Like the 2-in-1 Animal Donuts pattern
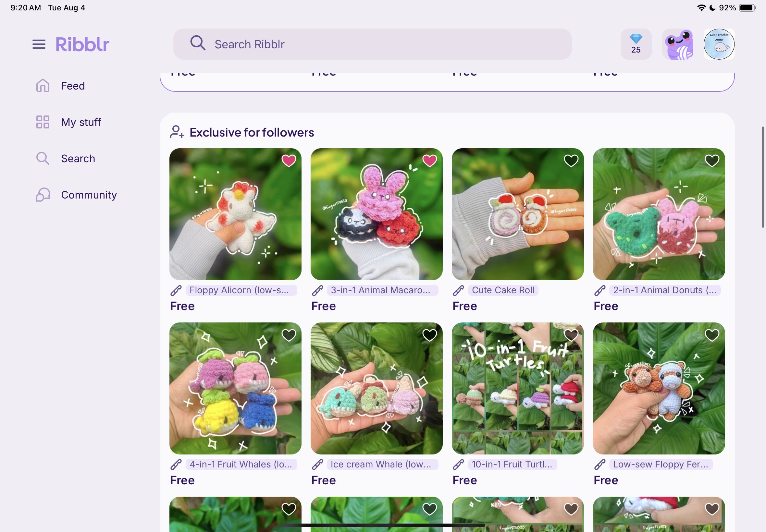Viewport: 766px width, 532px height. pos(712,161)
